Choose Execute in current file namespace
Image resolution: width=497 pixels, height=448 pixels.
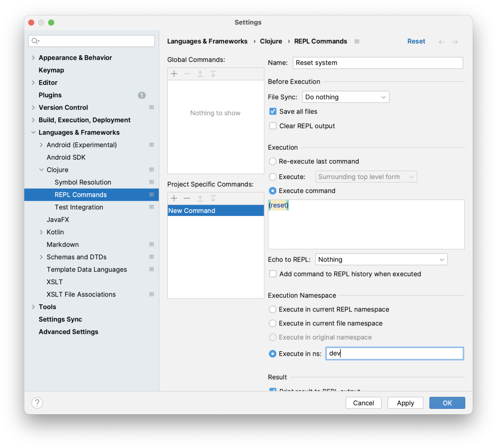[x=272, y=323]
